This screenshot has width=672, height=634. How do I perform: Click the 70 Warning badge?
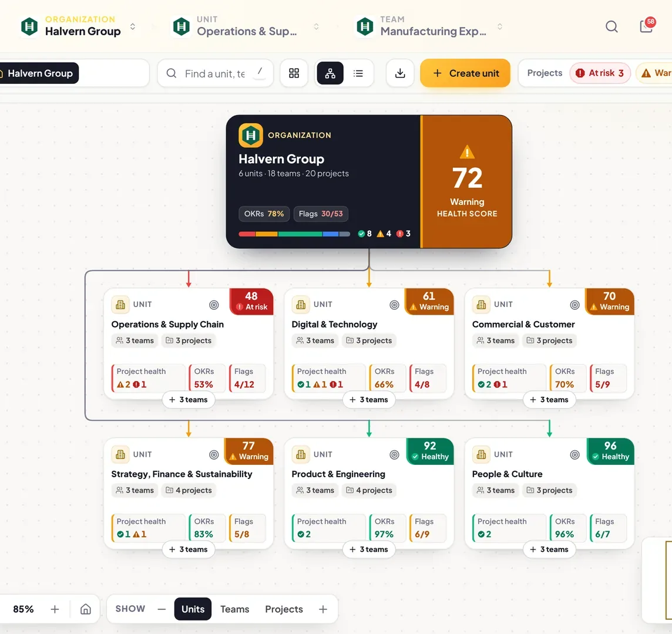610,302
